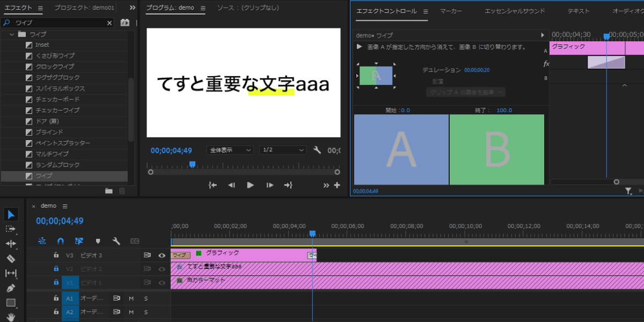Click duration value 00;00;00;20
This screenshot has width=644, height=322.
click(477, 70)
